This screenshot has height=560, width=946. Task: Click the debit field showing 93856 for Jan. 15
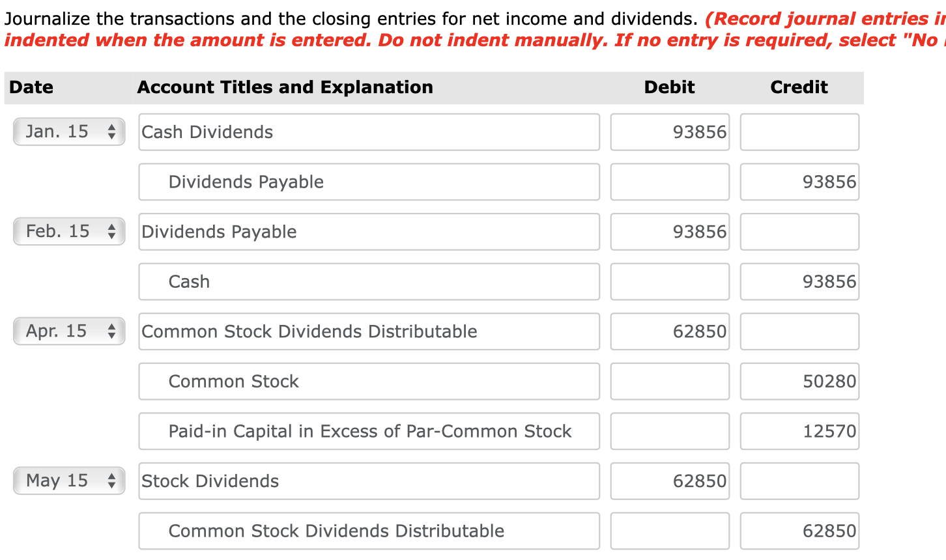(669, 132)
